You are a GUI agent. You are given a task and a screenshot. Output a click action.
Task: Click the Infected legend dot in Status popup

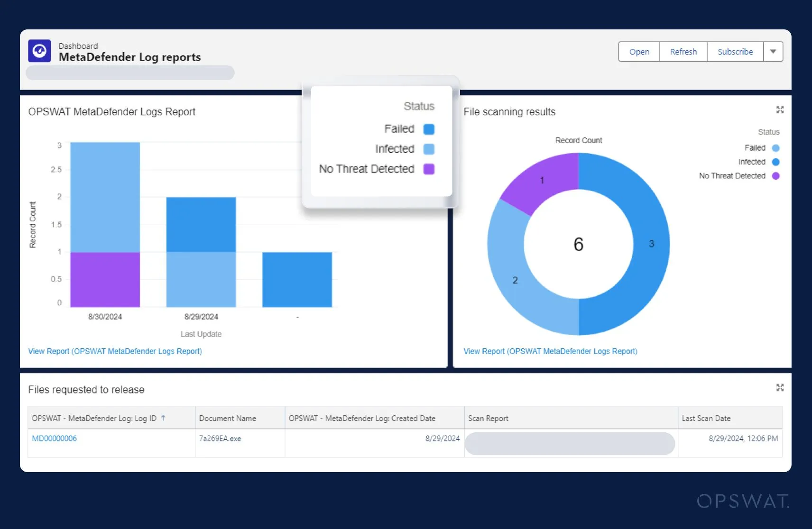point(429,149)
